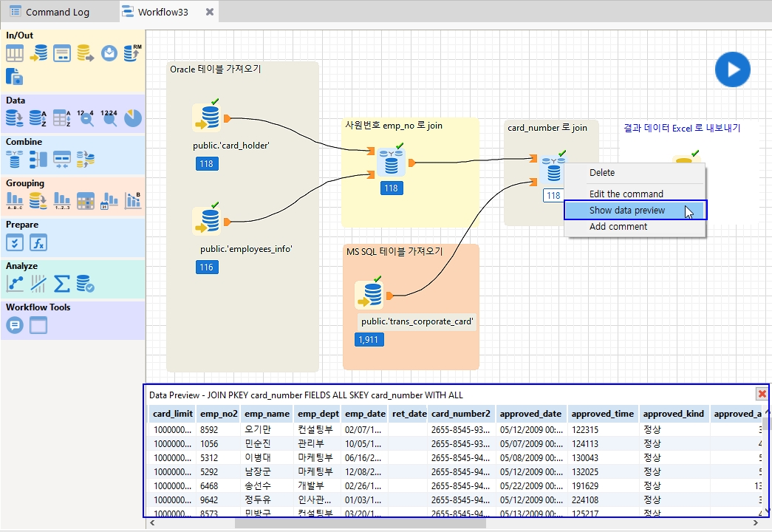Close the Data Preview panel
This screenshot has height=532, width=772.
click(x=762, y=395)
